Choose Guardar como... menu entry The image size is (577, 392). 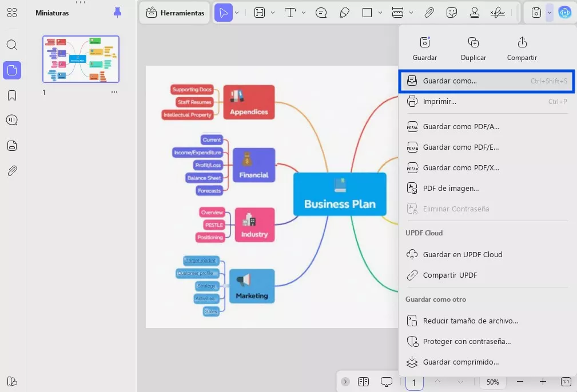pyautogui.click(x=487, y=81)
